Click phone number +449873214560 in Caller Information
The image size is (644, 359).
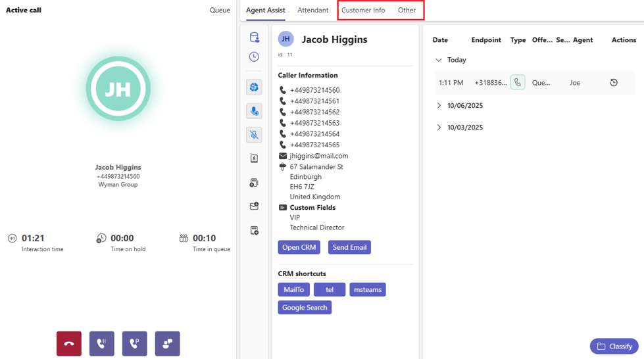click(314, 90)
